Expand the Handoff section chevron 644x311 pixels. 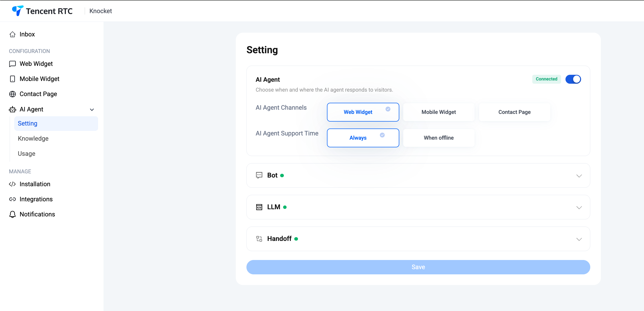579,239
